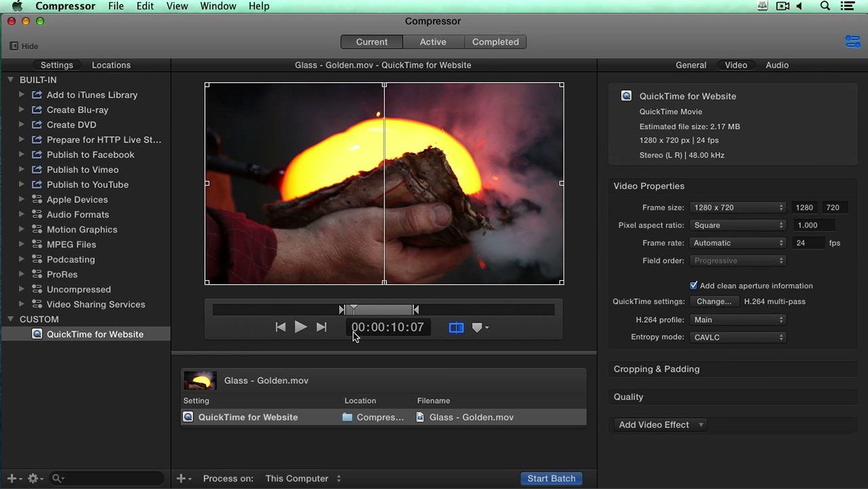This screenshot has width=868, height=489.
Task: Click the playhead on preview timeline
Action: pos(353,309)
